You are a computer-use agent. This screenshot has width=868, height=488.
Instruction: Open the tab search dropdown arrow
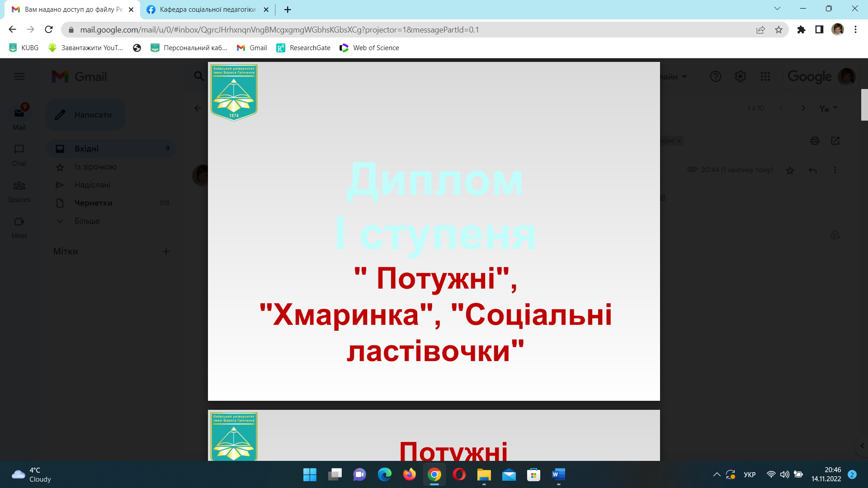[x=777, y=9]
